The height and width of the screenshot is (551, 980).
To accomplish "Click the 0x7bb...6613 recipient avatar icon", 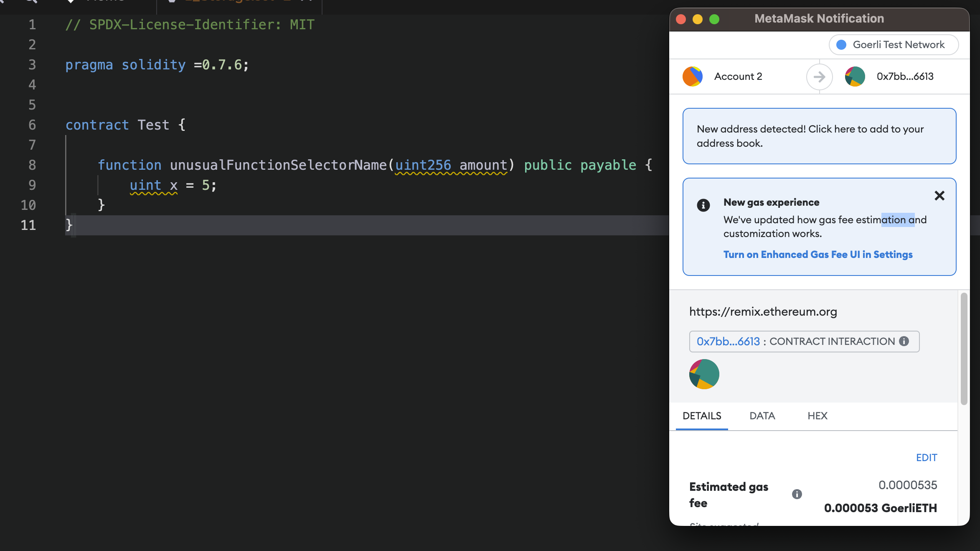I will pyautogui.click(x=855, y=77).
